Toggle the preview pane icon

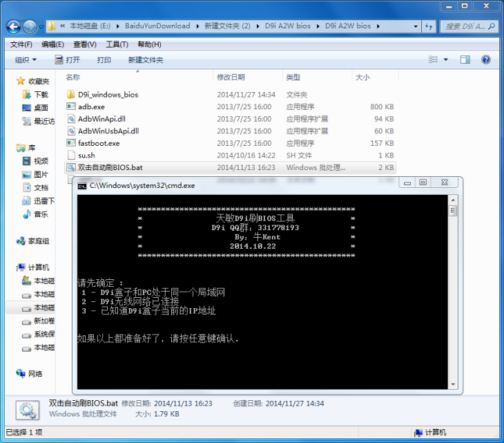[465, 59]
